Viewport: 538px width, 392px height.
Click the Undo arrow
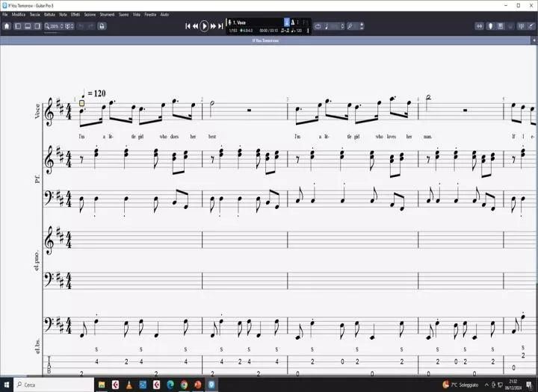[81, 26]
